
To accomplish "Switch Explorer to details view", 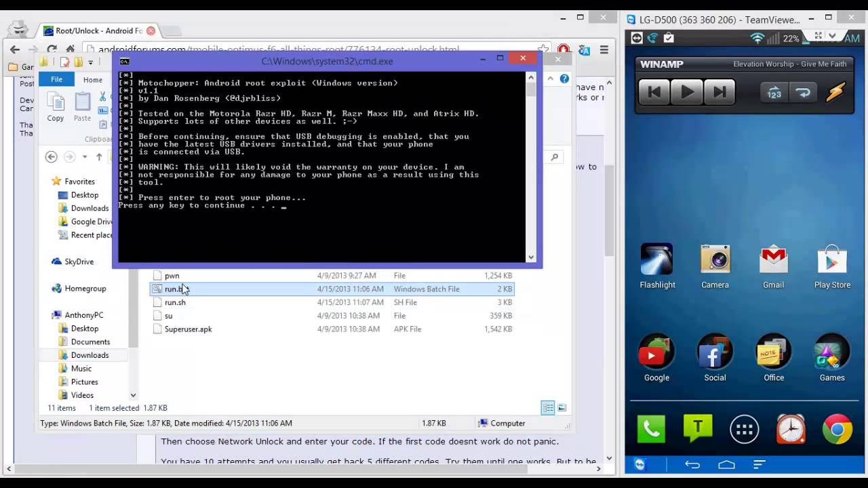I will coord(547,407).
